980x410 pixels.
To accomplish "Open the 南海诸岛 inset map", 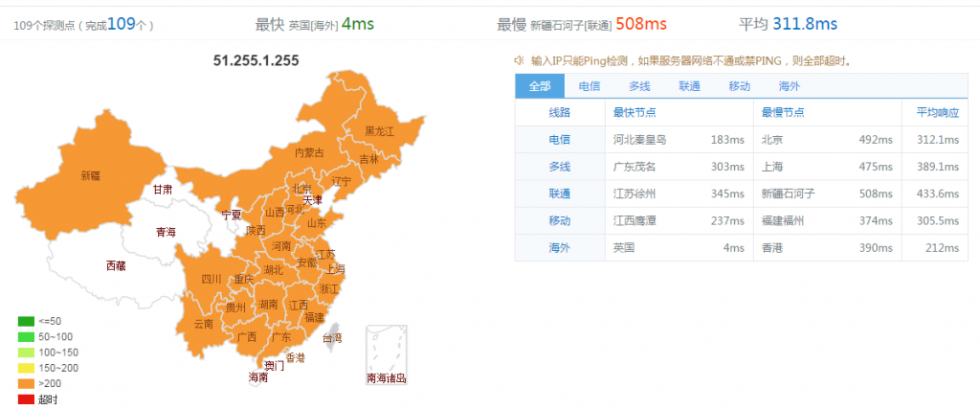I will [x=386, y=356].
